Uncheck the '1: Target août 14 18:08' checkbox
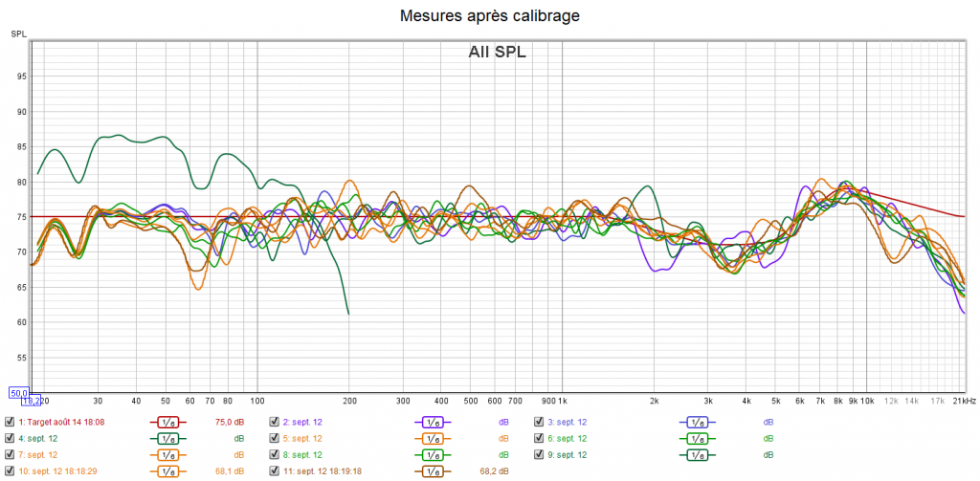Screen dimensions: 980x481 [10, 422]
